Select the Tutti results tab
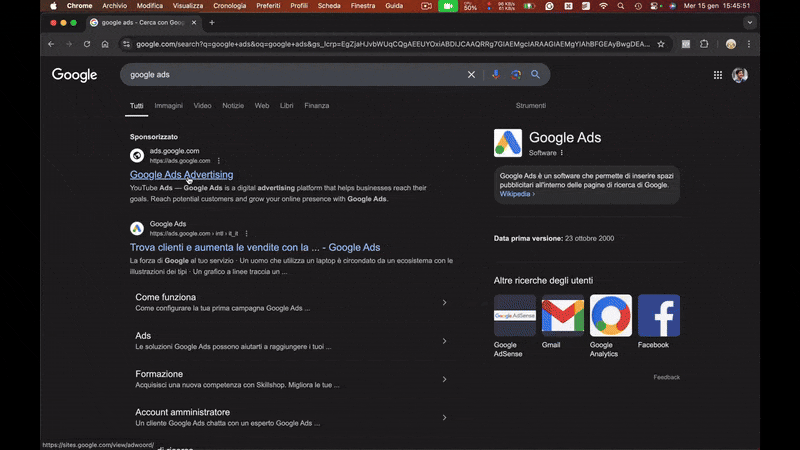800x450 pixels. (x=136, y=106)
